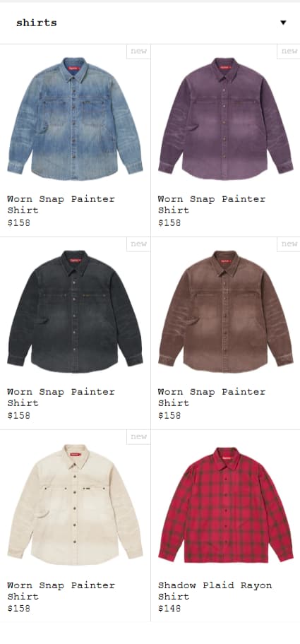The width and height of the screenshot is (300, 644).
Task: Open the blue denim Worn Snap Painter Shirt image
Action: point(75,119)
